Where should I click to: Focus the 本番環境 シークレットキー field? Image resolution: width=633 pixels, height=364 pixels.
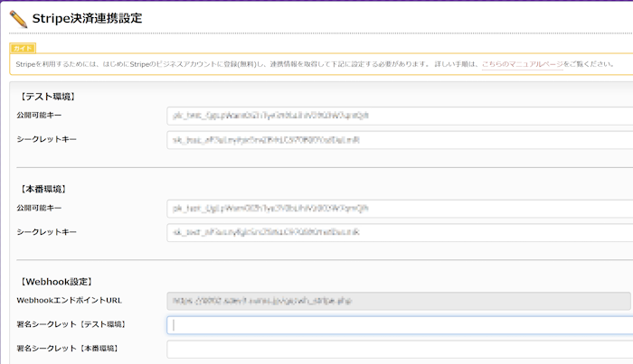(x=400, y=232)
